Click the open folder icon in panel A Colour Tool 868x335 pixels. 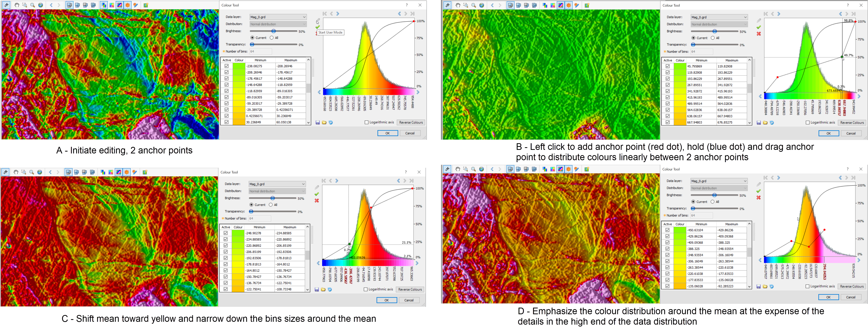(x=324, y=122)
